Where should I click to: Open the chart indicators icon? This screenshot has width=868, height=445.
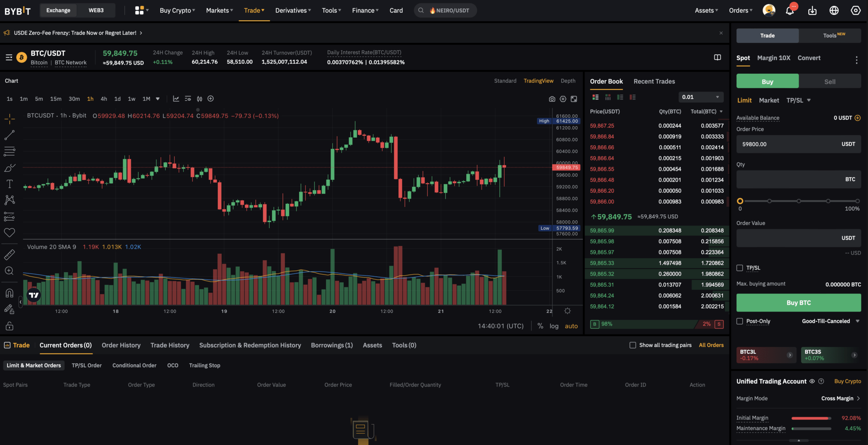click(x=176, y=99)
